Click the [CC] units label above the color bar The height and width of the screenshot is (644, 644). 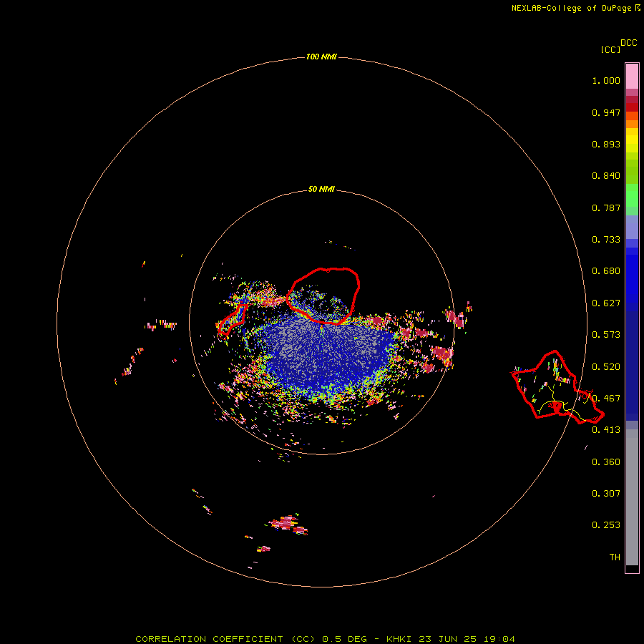[x=610, y=49]
